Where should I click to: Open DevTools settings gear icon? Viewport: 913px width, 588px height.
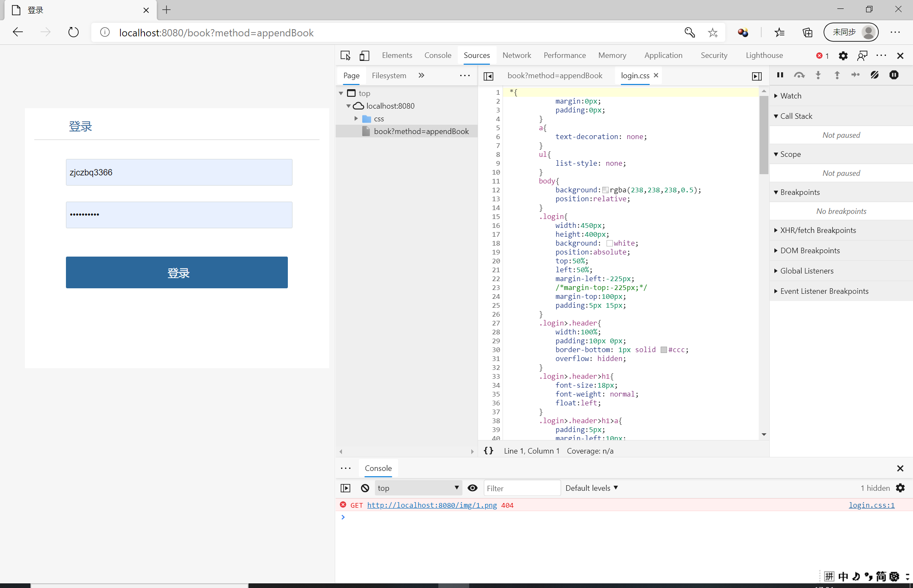pyautogui.click(x=843, y=55)
